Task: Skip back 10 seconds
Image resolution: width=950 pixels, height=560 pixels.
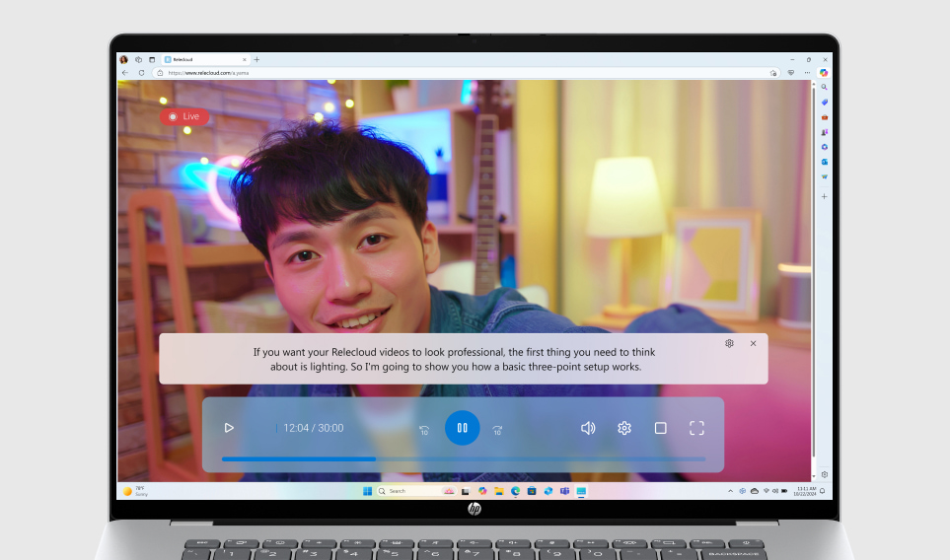Action: [424, 430]
